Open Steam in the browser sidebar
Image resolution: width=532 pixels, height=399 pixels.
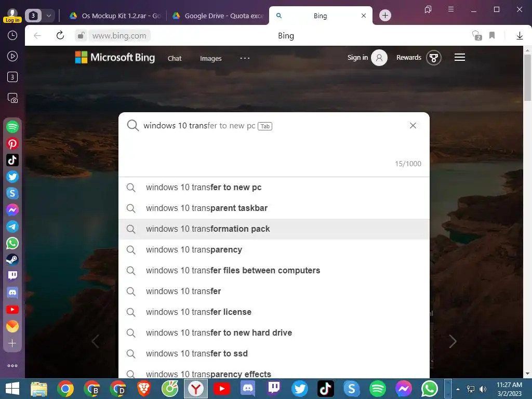coord(12,260)
